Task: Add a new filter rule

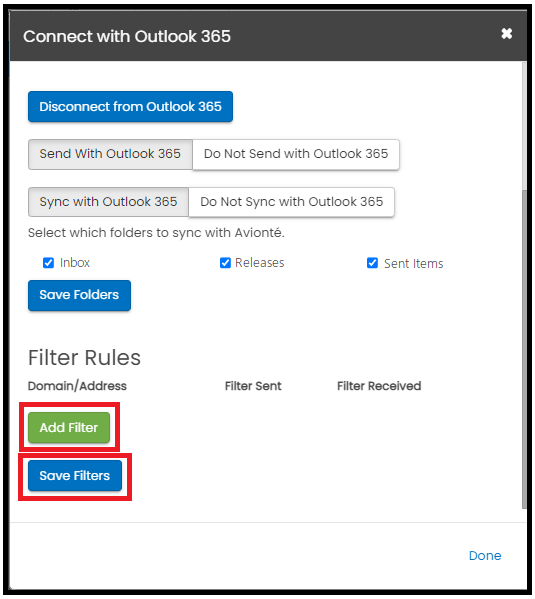Action: [x=69, y=427]
